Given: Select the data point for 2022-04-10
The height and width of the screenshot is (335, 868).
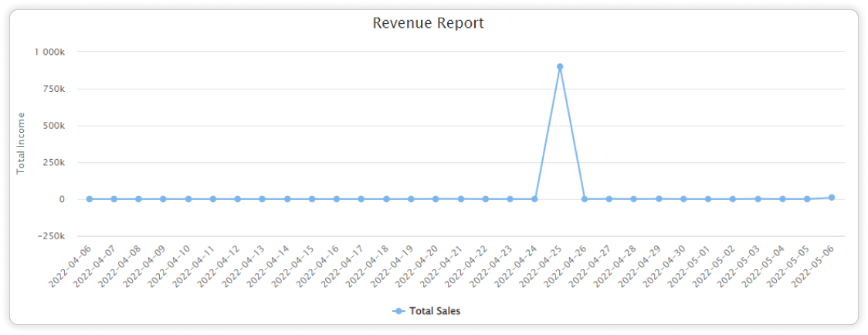Looking at the screenshot, I should point(188,199).
